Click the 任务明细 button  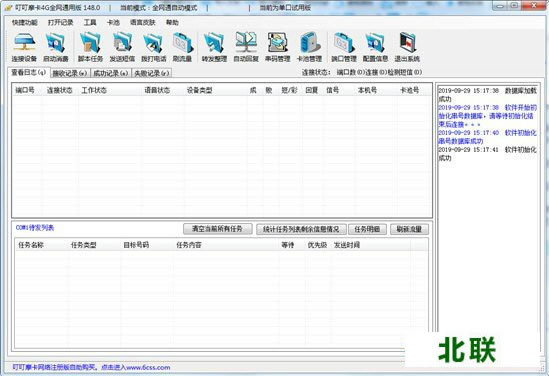coord(367,229)
